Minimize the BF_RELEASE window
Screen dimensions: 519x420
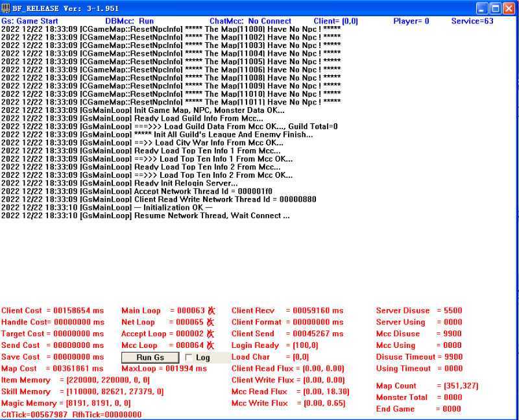(x=483, y=8)
